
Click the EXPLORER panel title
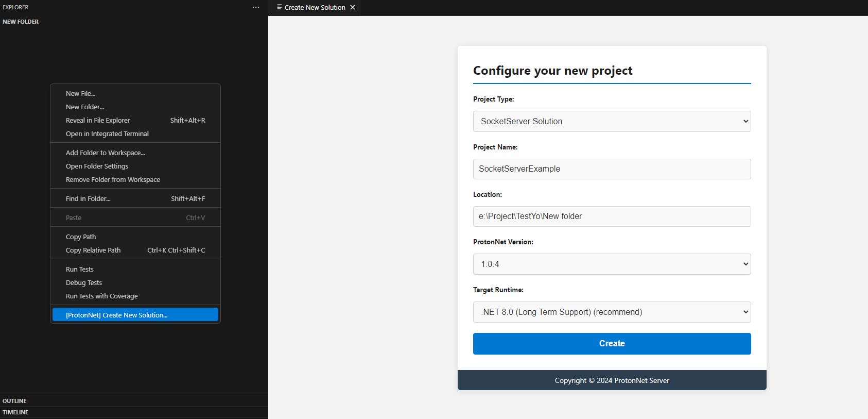tap(15, 7)
